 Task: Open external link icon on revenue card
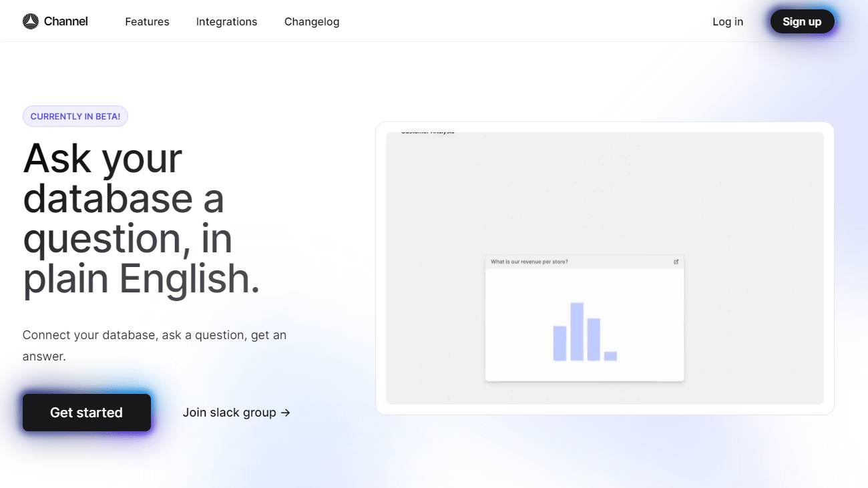pyautogui.click(x=676, y=262)
